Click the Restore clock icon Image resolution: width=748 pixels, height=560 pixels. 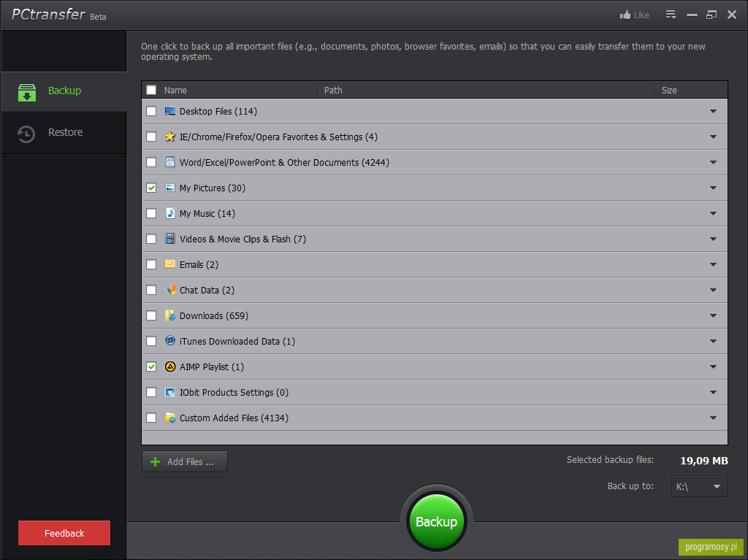pyautogui.click(x=26, y=134)
